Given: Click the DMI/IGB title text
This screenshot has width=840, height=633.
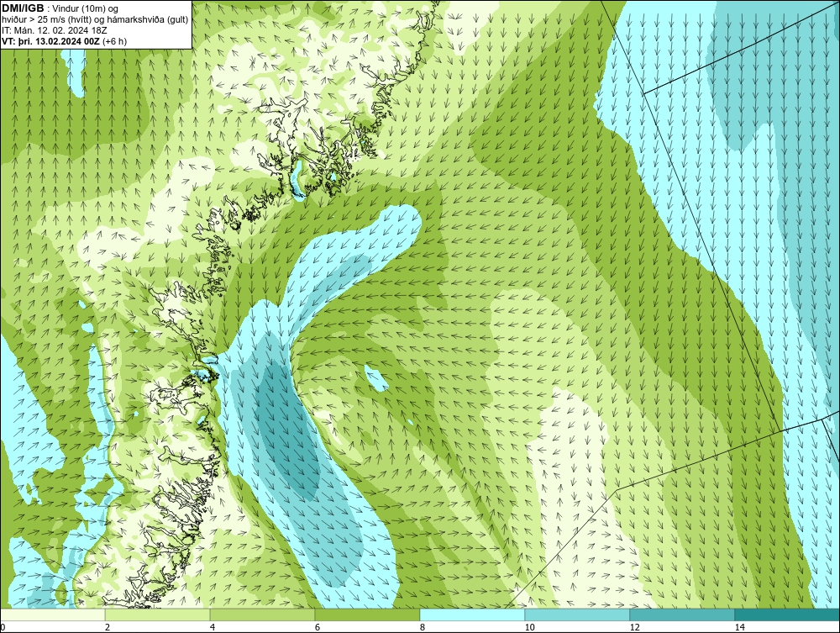Looking at the screenshot, I should [23, 8].
